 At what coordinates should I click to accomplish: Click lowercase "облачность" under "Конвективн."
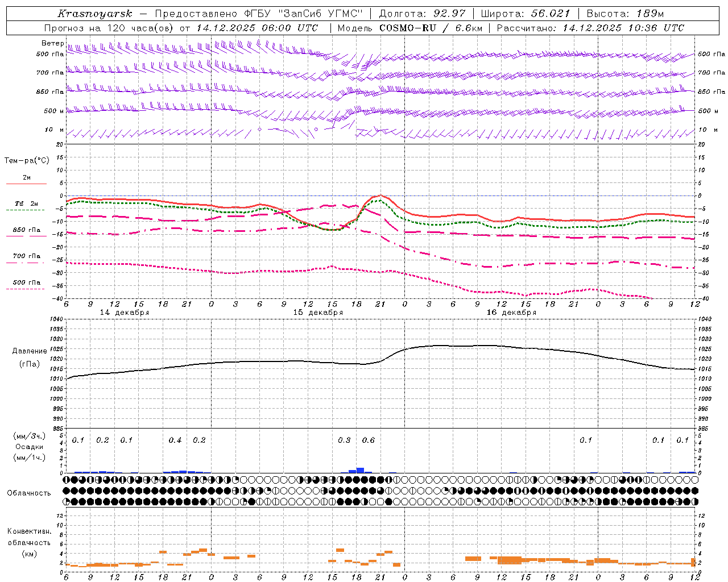click(x=30, y=543)
